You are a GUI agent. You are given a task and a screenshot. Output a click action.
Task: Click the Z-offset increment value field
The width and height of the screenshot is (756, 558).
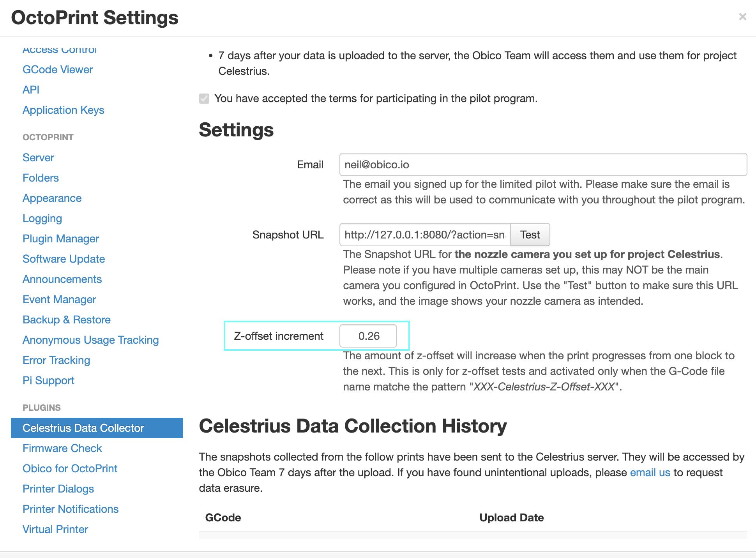368,336
